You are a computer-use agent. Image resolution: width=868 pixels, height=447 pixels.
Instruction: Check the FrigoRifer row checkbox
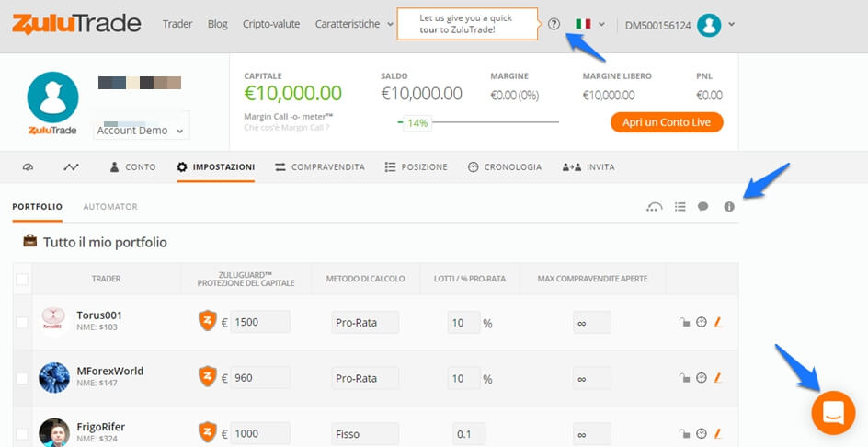tap(22, 434)
